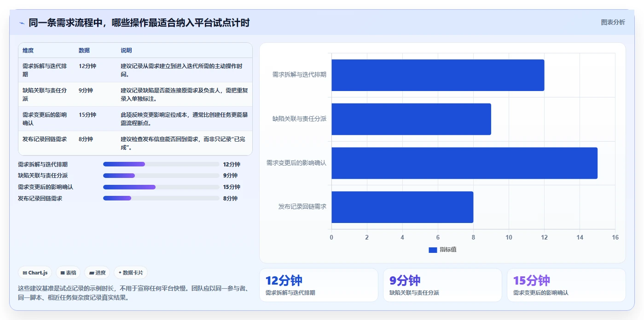This screenshot has width=644, height=320.
Task: Click the 15分钟 value in the table
Action: point(87,115)
